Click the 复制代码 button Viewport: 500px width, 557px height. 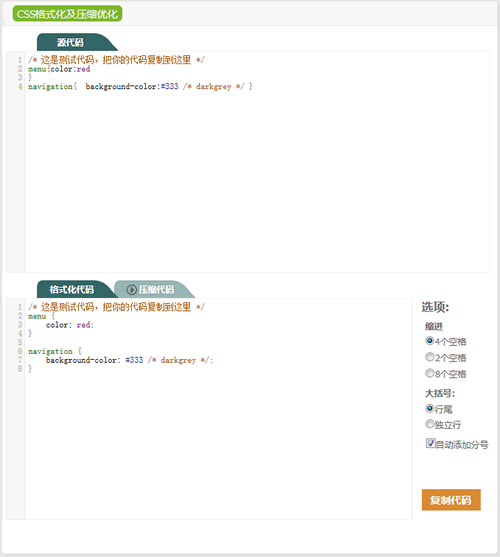(451, 500)
